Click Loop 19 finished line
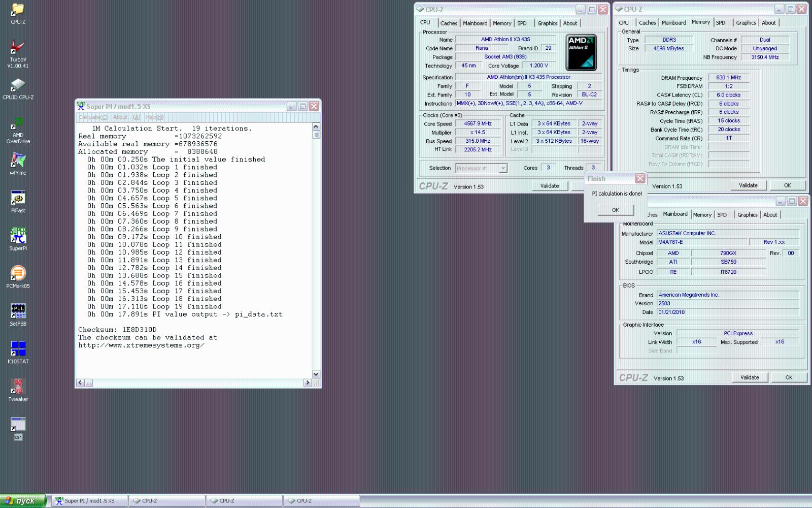The image size is (812, 508). (155, 307)
